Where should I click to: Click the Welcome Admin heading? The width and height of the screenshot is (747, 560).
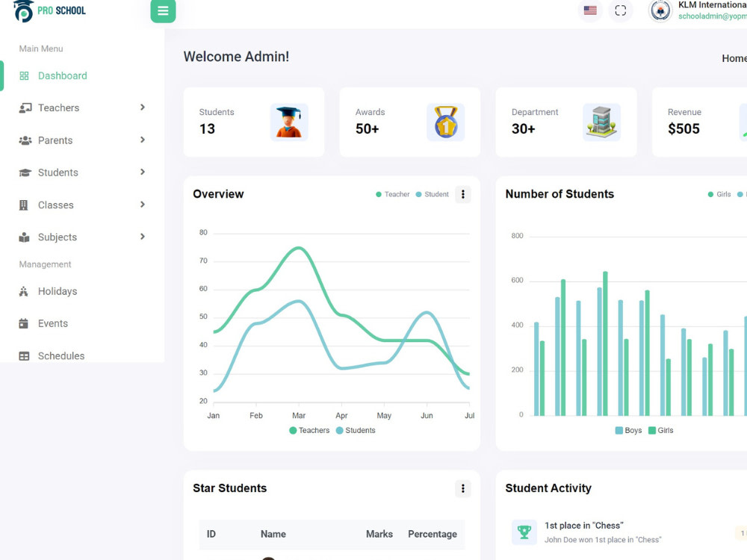[236, 57]
